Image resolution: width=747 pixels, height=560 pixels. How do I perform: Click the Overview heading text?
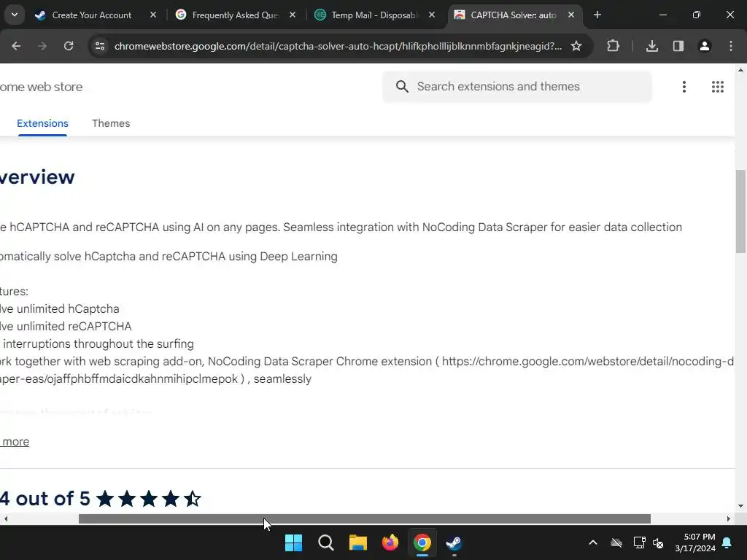(37, 177)
